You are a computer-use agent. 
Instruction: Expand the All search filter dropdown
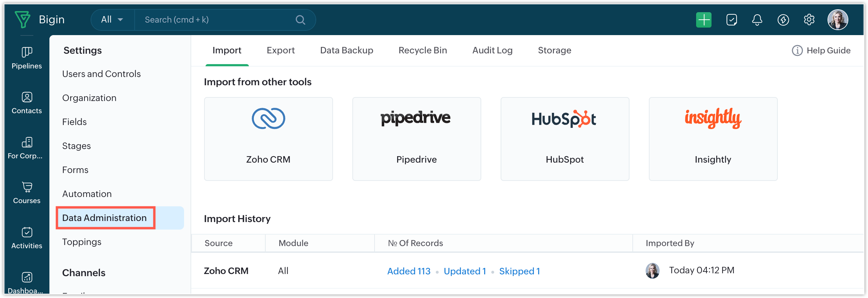pos(112,20)
